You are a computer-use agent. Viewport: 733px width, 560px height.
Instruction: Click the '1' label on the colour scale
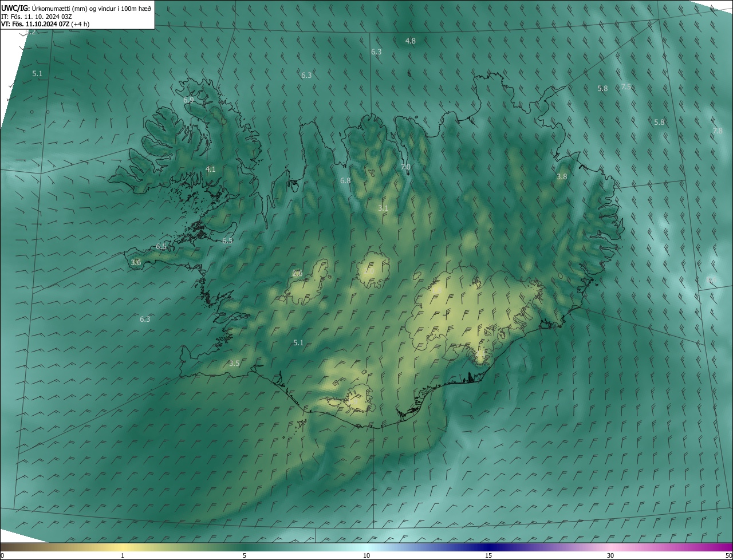[123, 555]
